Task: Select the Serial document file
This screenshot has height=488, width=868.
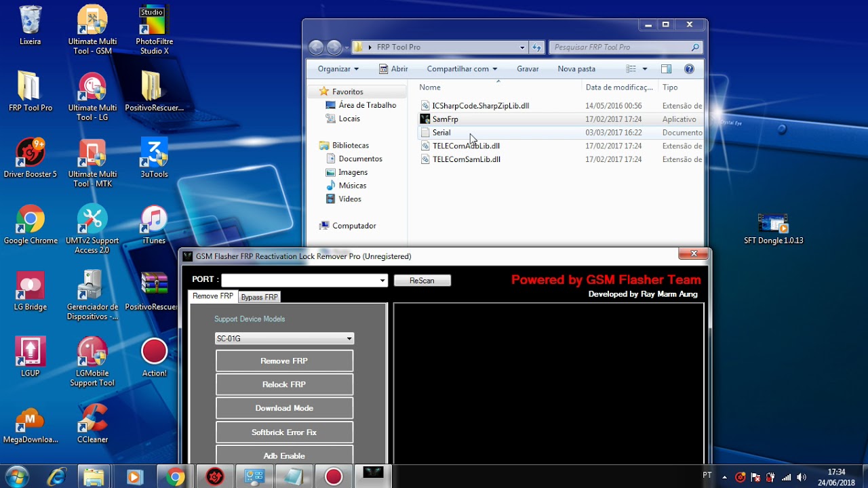Action: pos(441,133)
